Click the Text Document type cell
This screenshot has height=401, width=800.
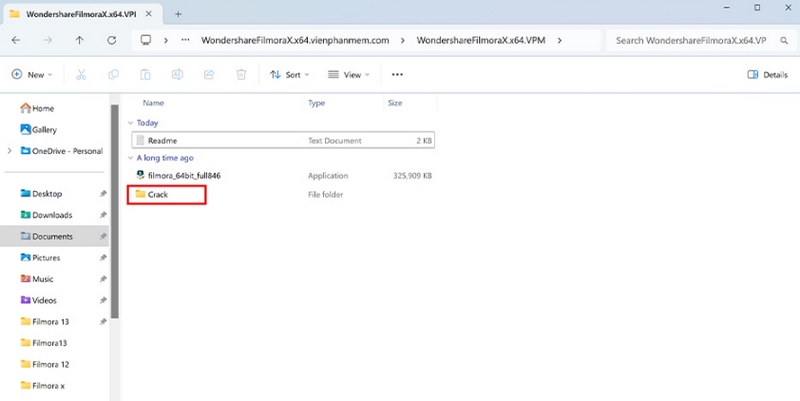(335, 140)
